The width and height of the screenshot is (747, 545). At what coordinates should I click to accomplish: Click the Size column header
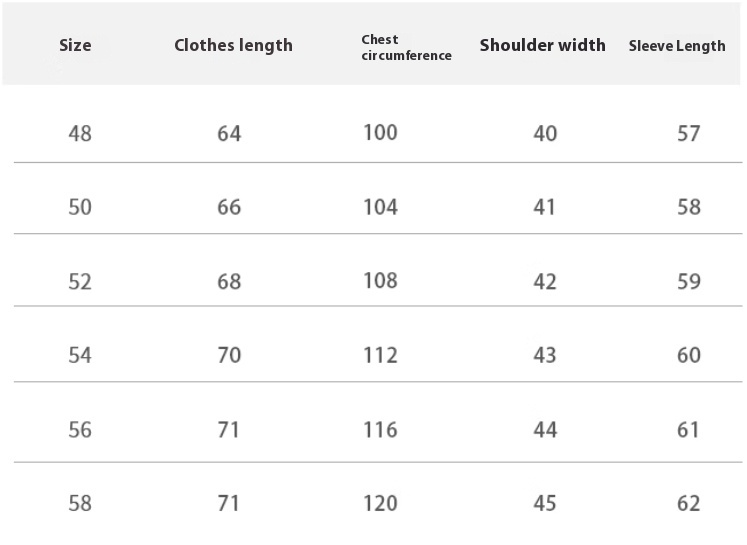[75, 45]
